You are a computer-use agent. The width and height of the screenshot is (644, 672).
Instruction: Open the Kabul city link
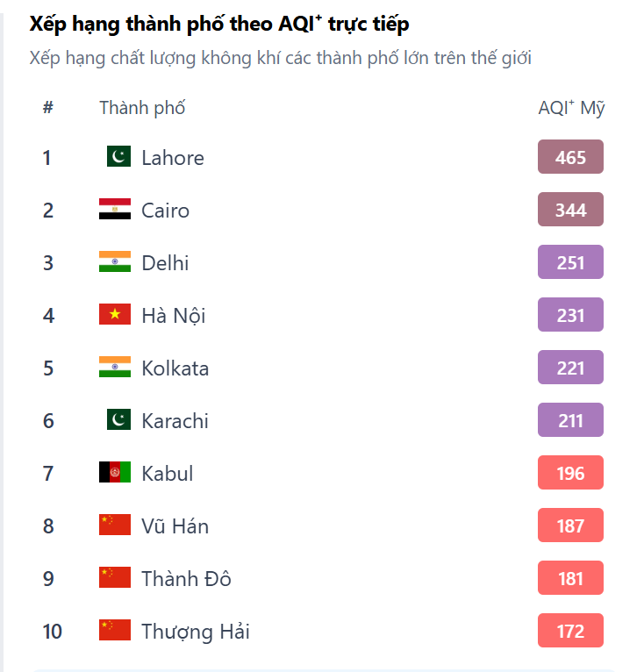[x=167, y=474]
